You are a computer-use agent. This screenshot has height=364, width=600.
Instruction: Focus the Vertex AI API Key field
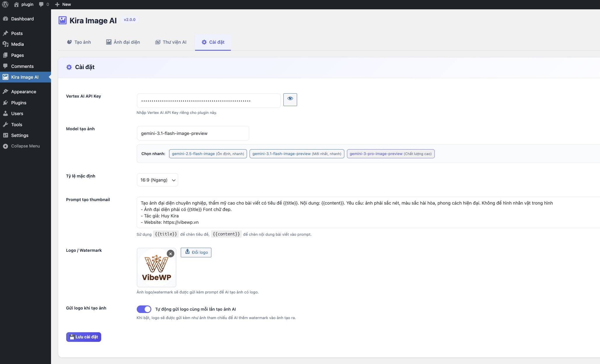pyautogui.click(x=209, y=101)
